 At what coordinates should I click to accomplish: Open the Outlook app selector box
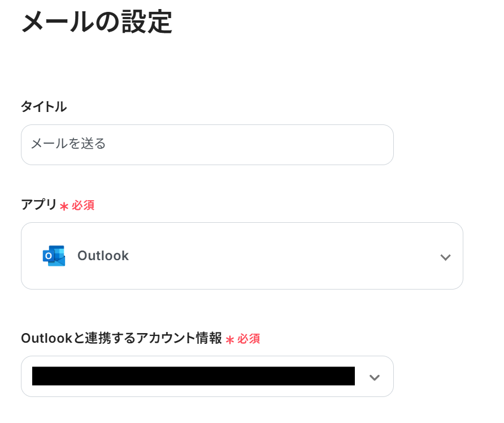click(242, 256)
